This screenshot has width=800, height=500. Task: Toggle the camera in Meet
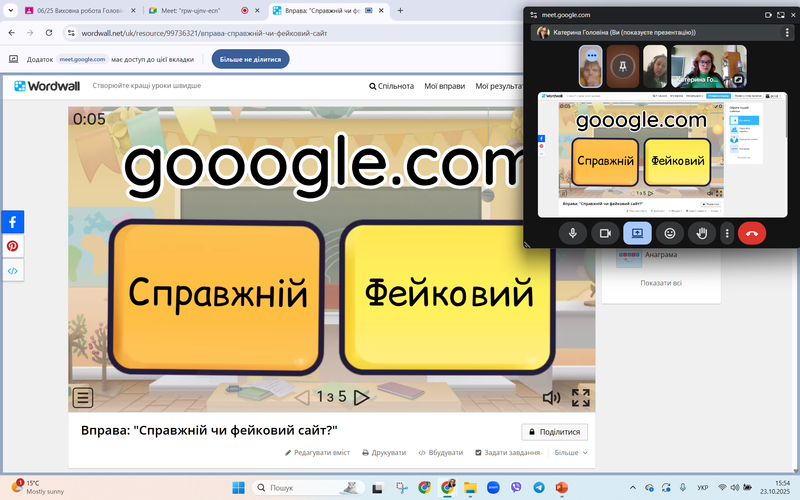tap(605, 233)
